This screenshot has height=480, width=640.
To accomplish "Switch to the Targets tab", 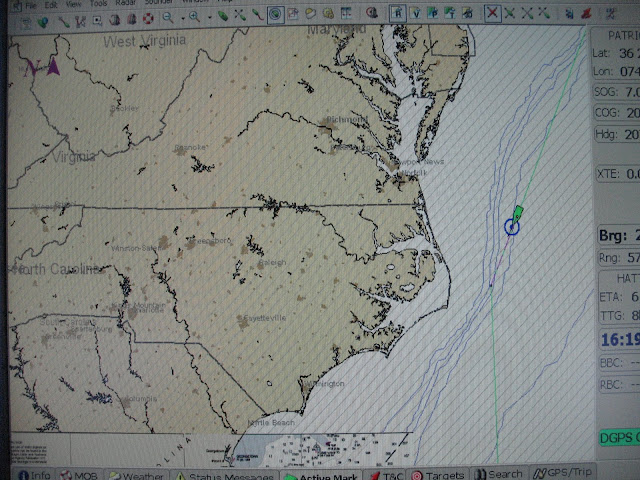I will click(x=438, y=475).
